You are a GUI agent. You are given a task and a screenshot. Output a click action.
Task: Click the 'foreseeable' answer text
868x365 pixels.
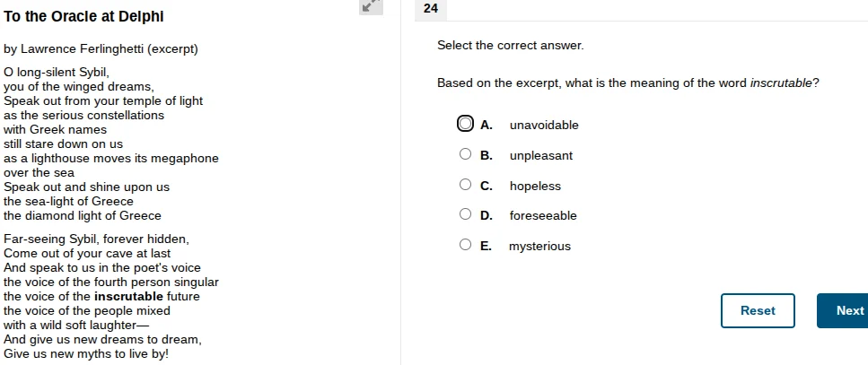[x=543, y=215]
